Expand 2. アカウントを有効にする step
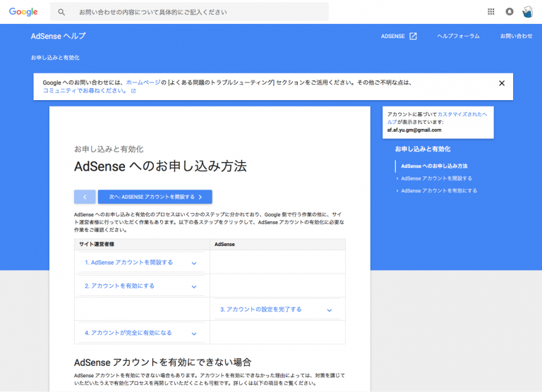The width and height of the screenshot is (542, 392). click(142, 286)
